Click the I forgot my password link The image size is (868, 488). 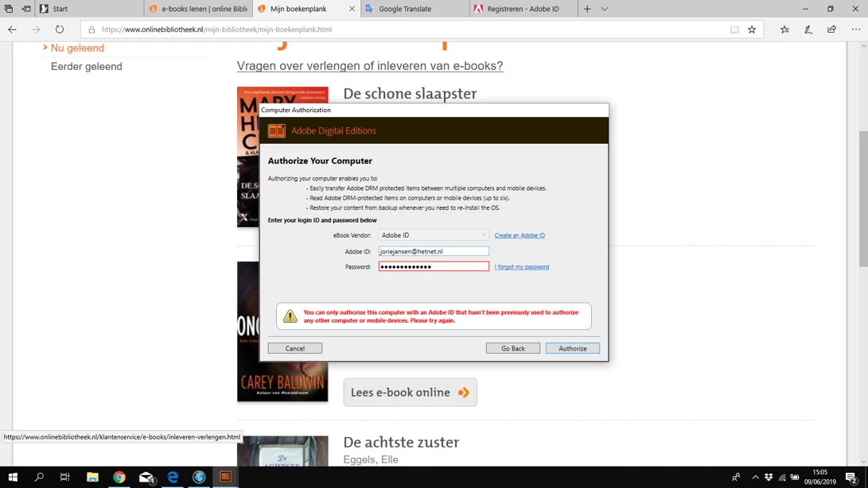(x=521, y=267)
